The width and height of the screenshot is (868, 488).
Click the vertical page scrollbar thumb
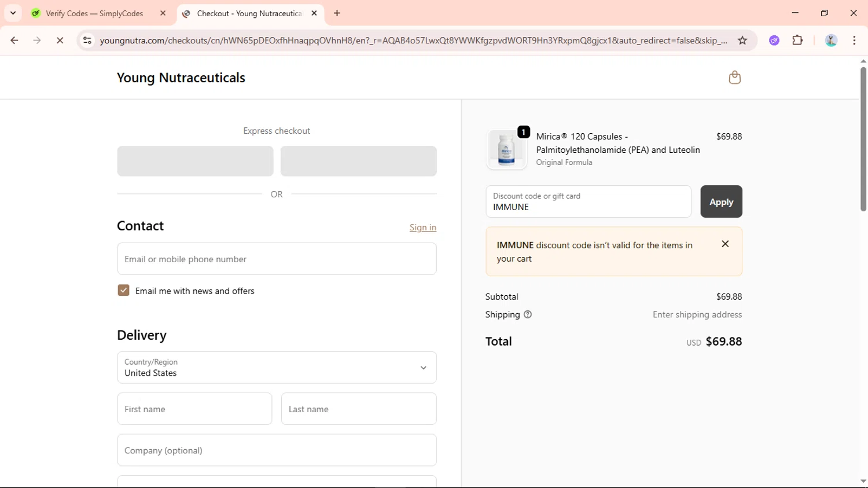click(863, 139)
